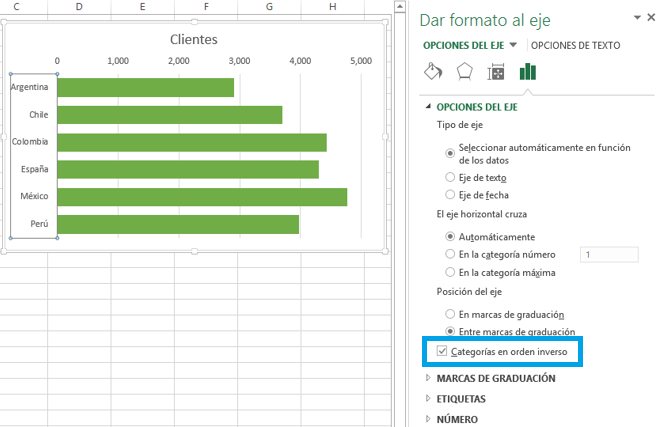The image size is (662, 427).
Task: Open the Axis Options bar chart icon
Action: (528, 72)
